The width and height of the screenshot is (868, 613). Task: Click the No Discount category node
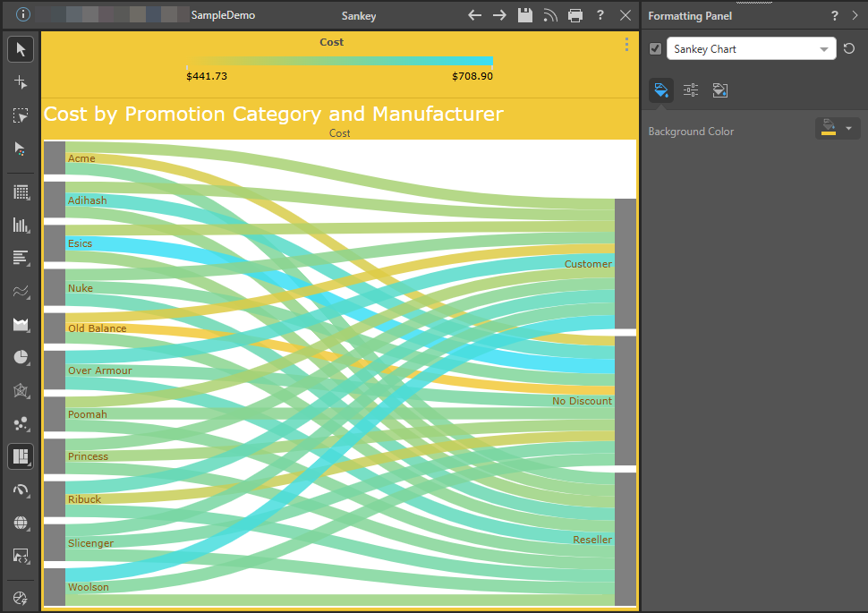[625, 401]
